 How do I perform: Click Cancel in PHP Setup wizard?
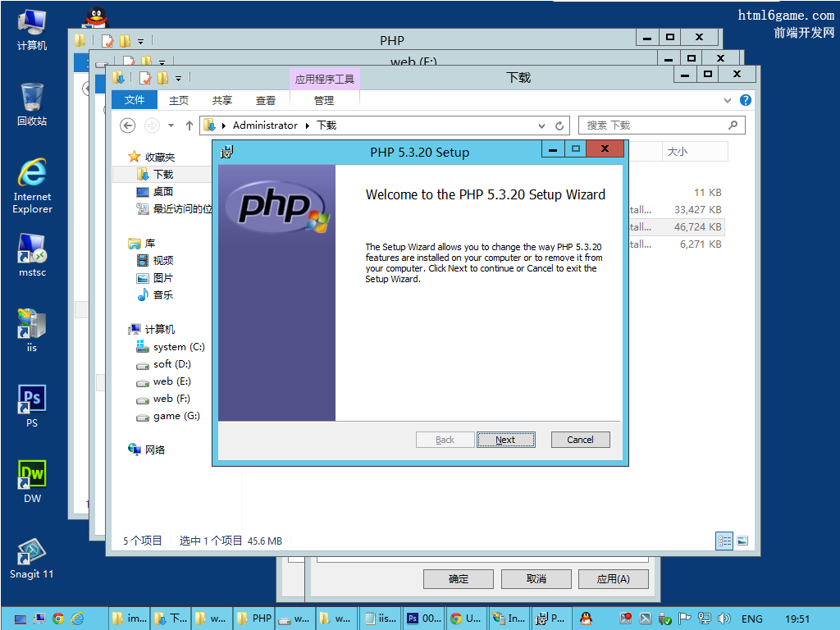(580, 440)
